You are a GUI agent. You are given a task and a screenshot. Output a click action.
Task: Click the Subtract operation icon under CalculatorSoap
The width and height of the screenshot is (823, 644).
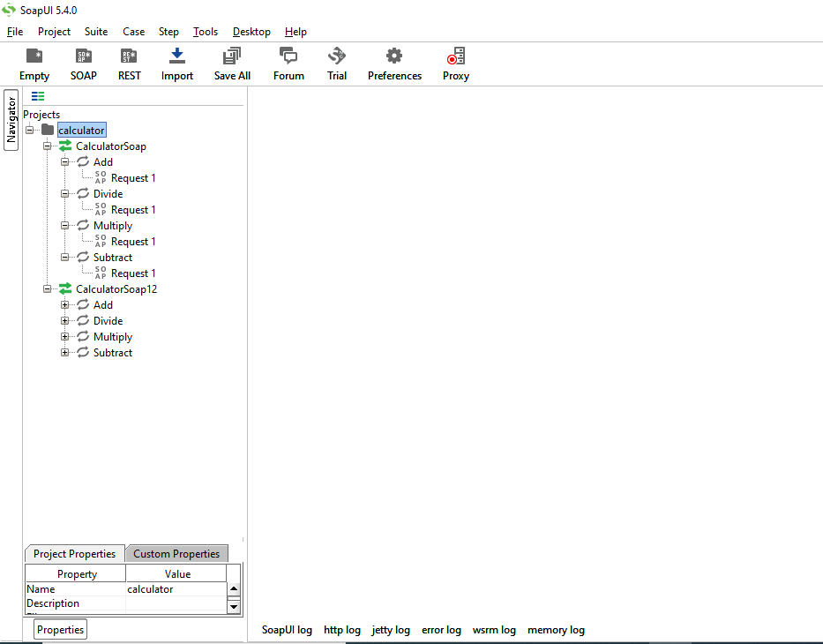pos(83,258)
